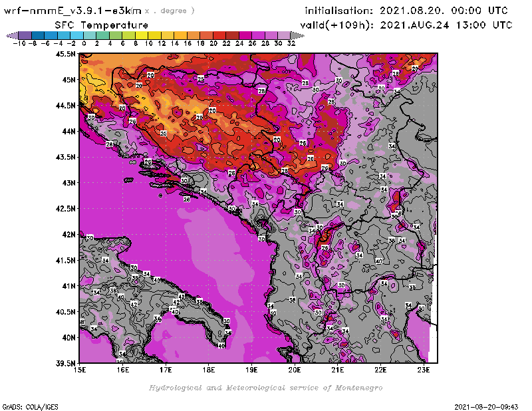Click the '19E' longitude axis label
Screen dimensions: 532x411
click(251, 370)
